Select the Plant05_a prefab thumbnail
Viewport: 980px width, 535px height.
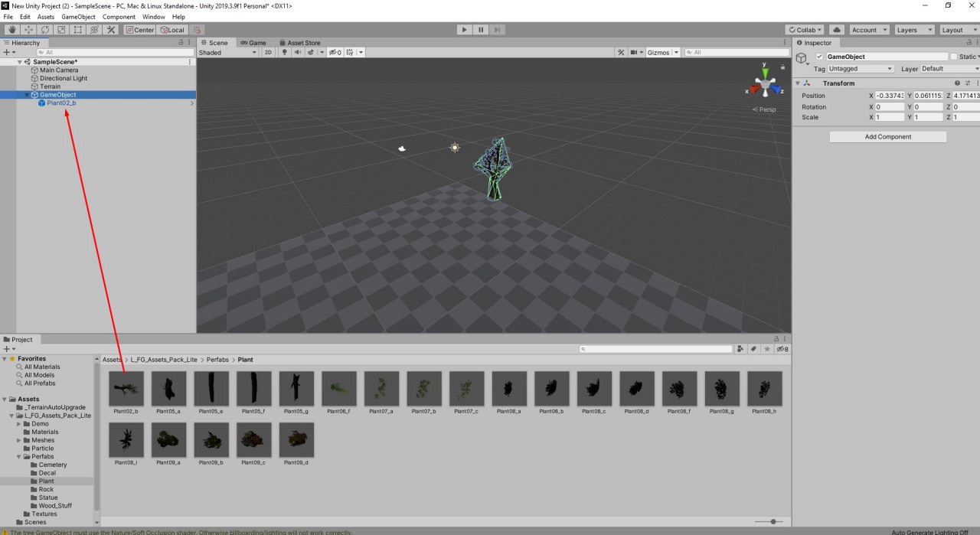[169, 389]
